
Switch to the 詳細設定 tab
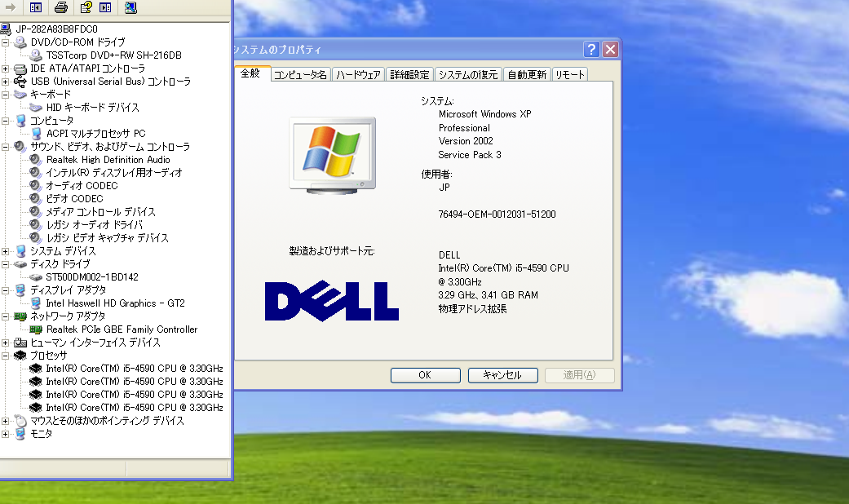pyautogui.click(x=409, y=75)
